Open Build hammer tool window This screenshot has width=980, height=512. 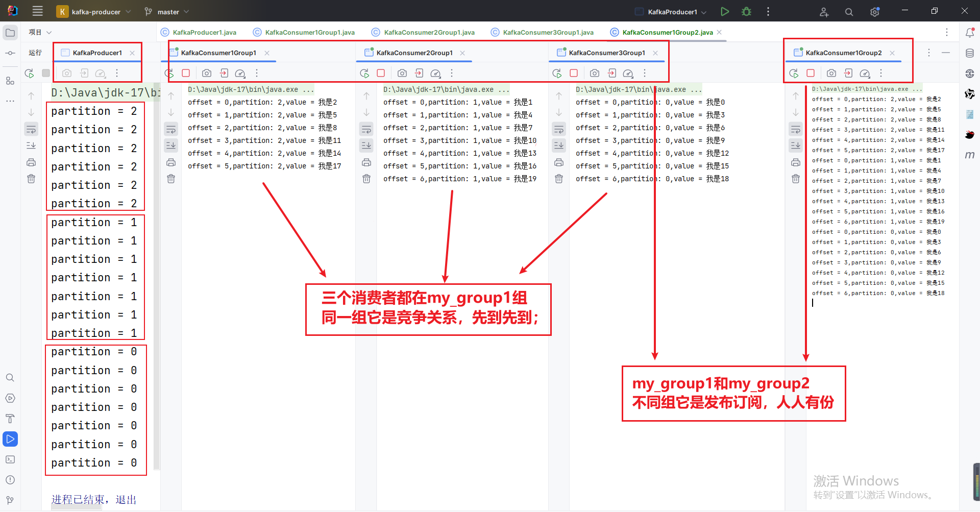pyautogui.click(x=10, y=419)
